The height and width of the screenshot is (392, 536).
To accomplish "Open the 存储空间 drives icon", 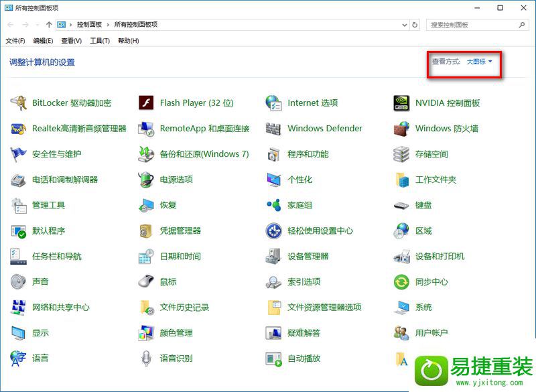I will tap(401, 154).
